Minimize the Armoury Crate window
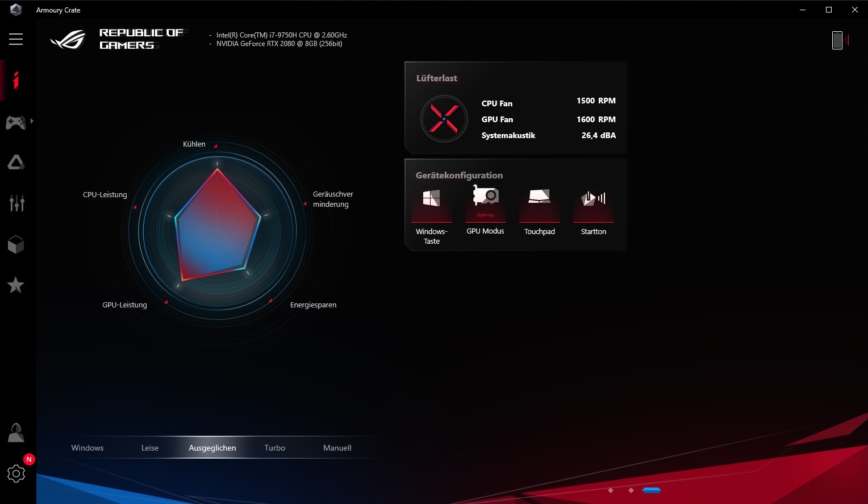868x504 pixels. pos(803,10)
